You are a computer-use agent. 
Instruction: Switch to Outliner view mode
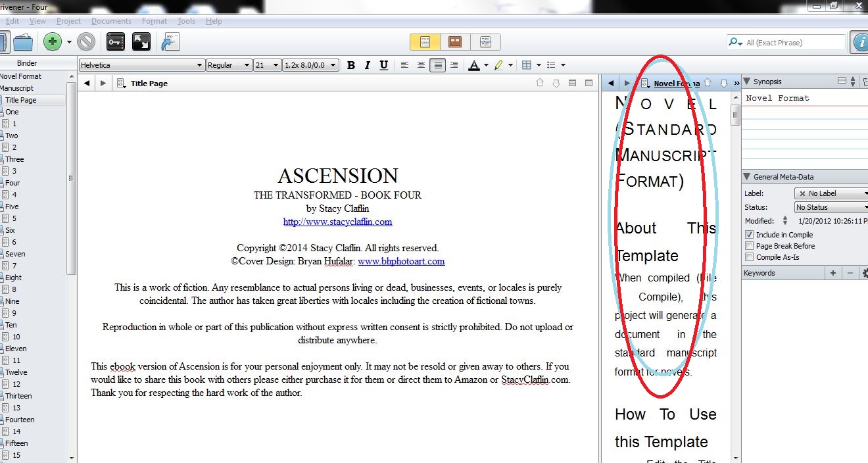[485, 42]
